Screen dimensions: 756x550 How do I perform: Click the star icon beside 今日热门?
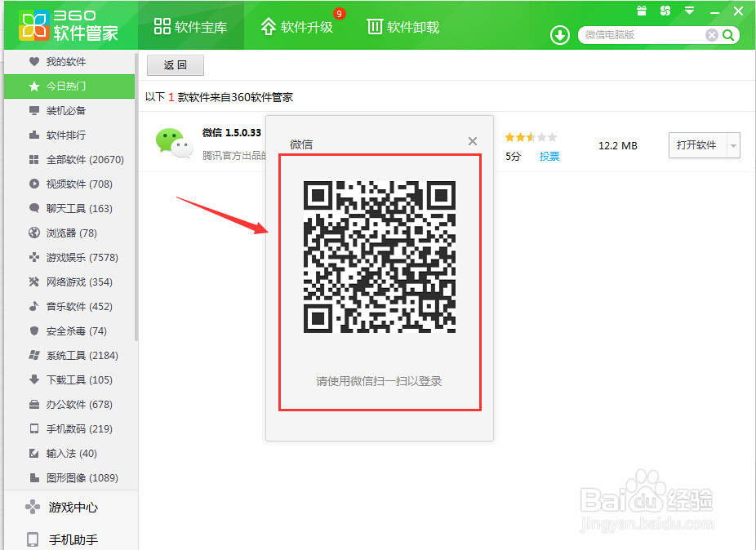(33, 86)
